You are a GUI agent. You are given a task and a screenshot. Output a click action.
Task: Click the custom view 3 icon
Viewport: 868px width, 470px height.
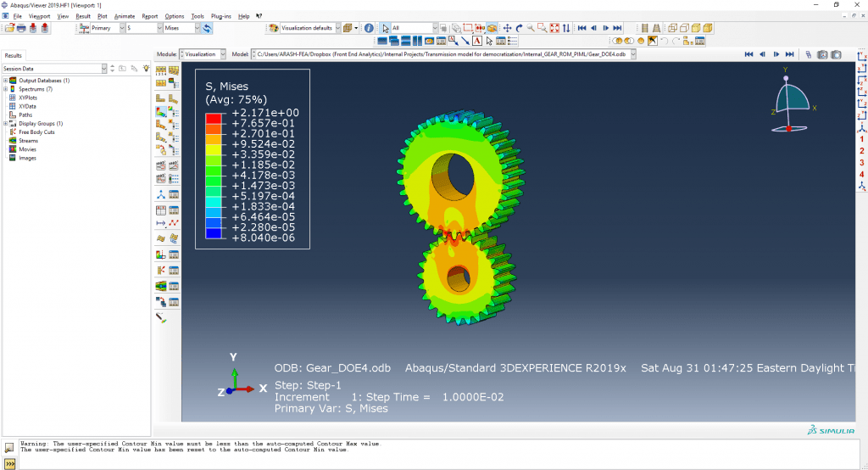[x=862, y=162]
